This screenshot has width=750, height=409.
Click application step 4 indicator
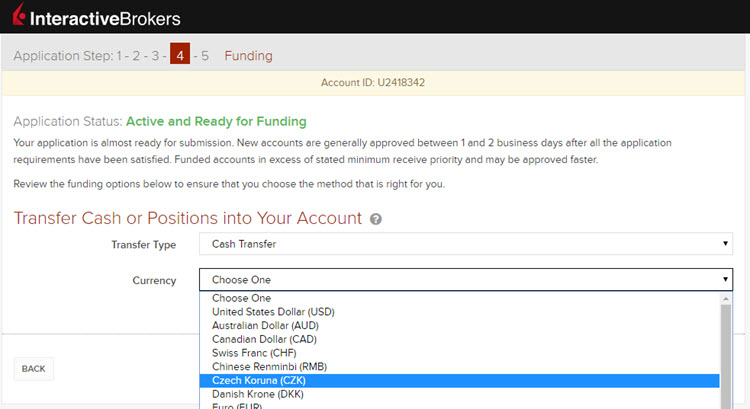[180, 55]
